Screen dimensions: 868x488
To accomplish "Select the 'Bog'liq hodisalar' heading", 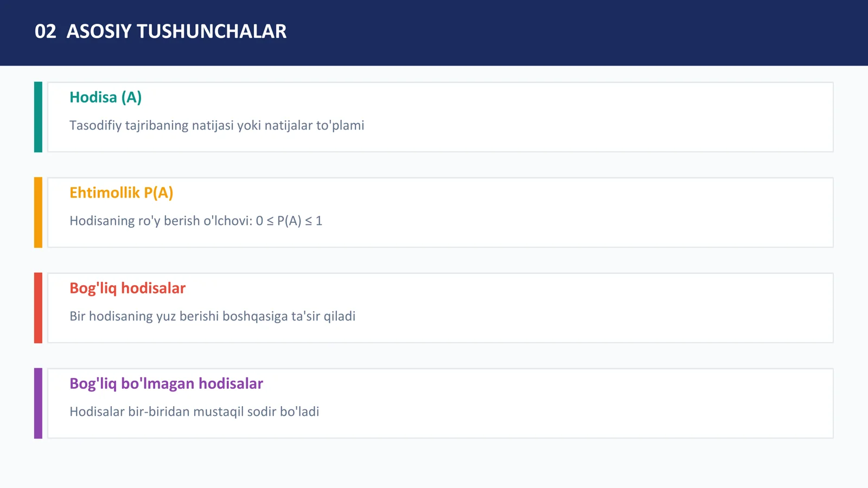I will point(127,288).
